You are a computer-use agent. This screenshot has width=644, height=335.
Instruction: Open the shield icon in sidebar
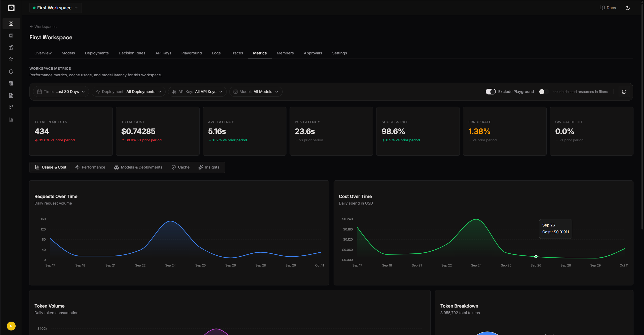[x=11, y=72]
